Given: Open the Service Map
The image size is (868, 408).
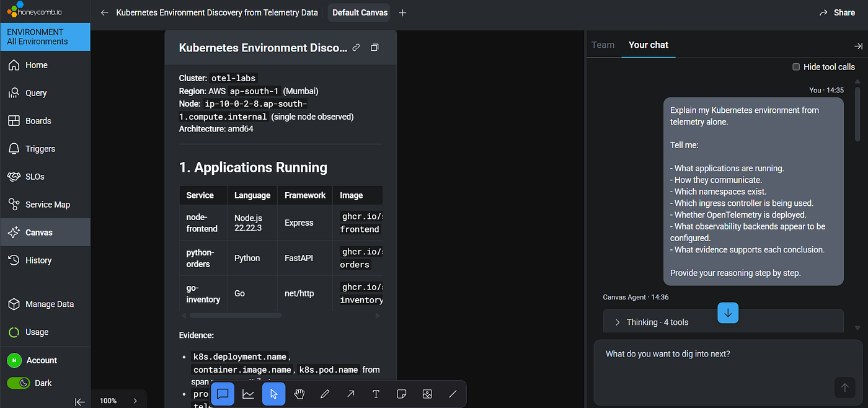Looking at the screenshot, I should 45,205.
